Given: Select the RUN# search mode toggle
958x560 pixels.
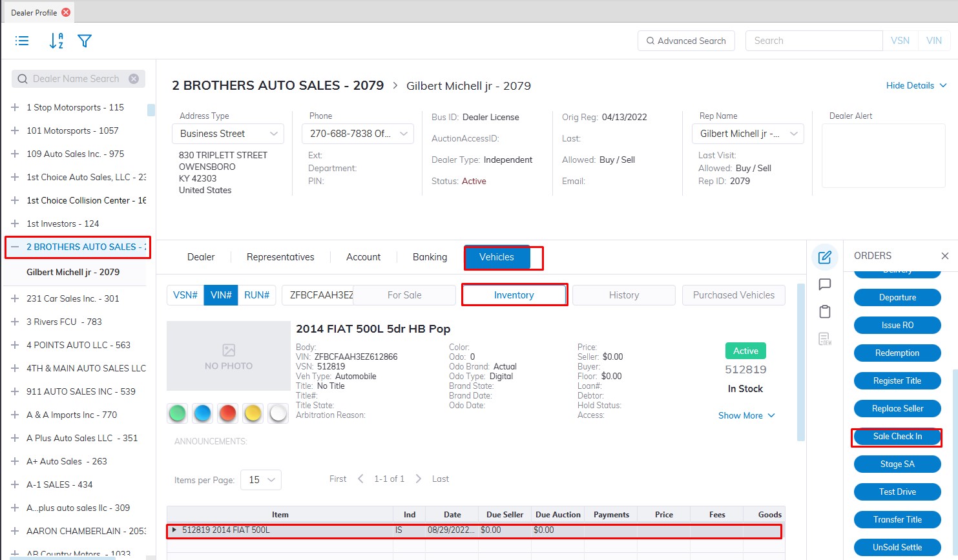Looking at the screenshot, I should click(256, 295).
